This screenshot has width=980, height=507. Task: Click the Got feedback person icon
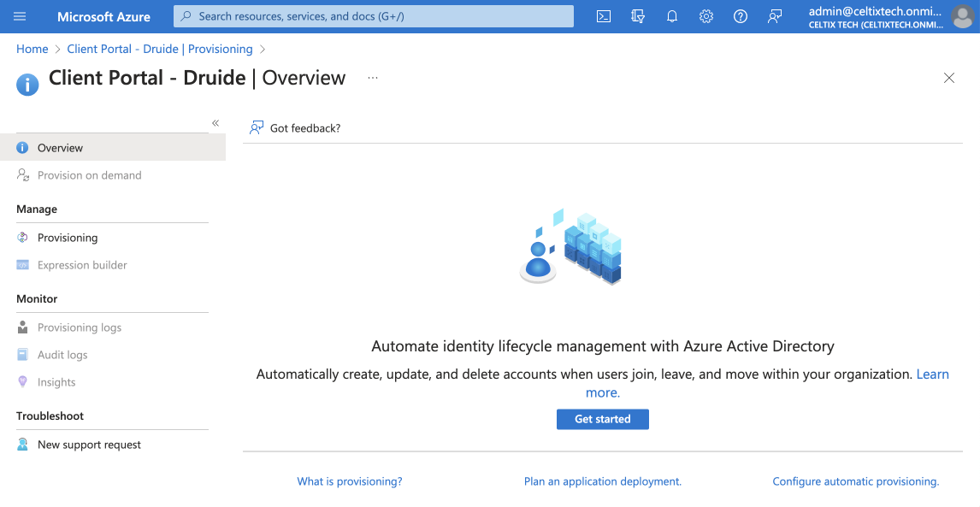[x=257, y=128]
